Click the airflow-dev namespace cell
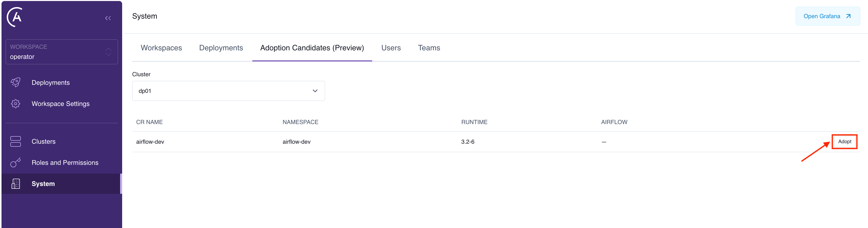This screenshot has height=228, width=868. point(297,142)
